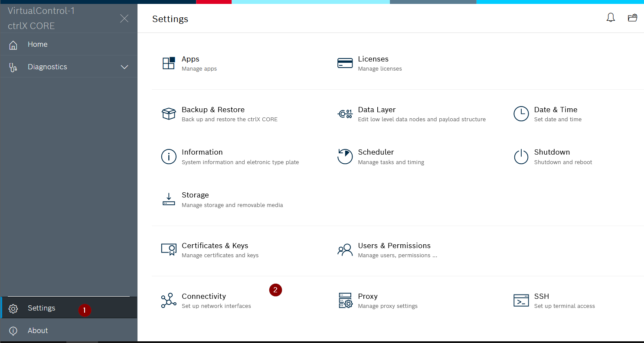This screenshot has height=343, width=644.
Task: Open the Users & Permissions people icon
Action: pos(345,250)
